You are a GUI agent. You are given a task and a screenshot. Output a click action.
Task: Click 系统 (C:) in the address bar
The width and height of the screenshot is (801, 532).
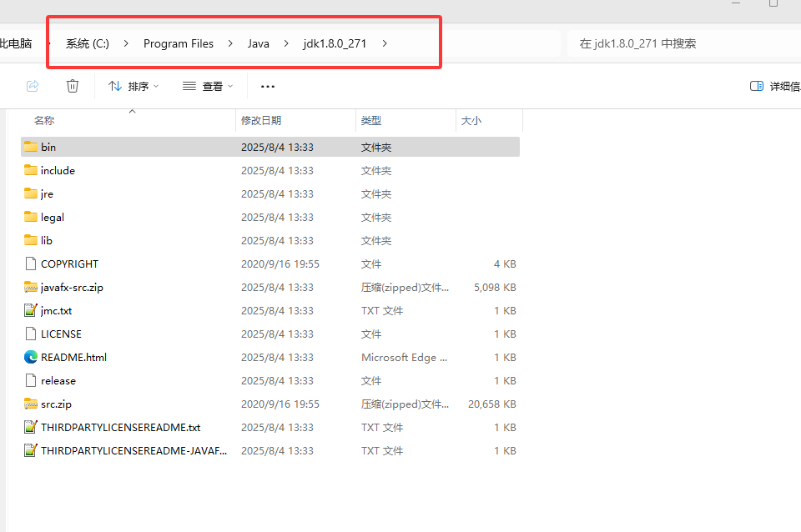point(88,44)
